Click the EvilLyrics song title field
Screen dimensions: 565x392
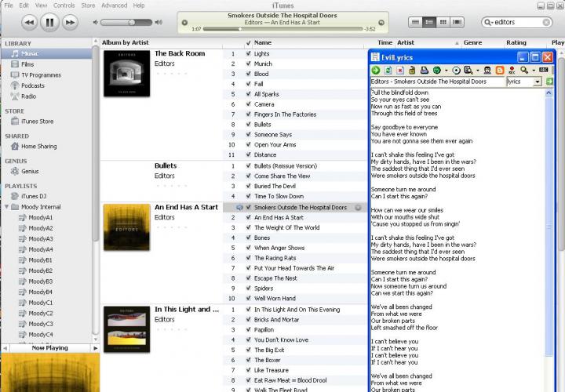(x=437, y=82)
